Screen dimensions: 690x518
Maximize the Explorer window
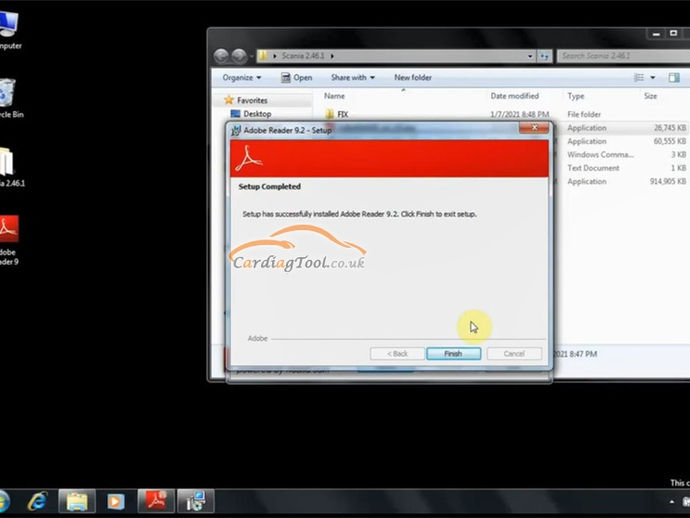coord(673,34)
